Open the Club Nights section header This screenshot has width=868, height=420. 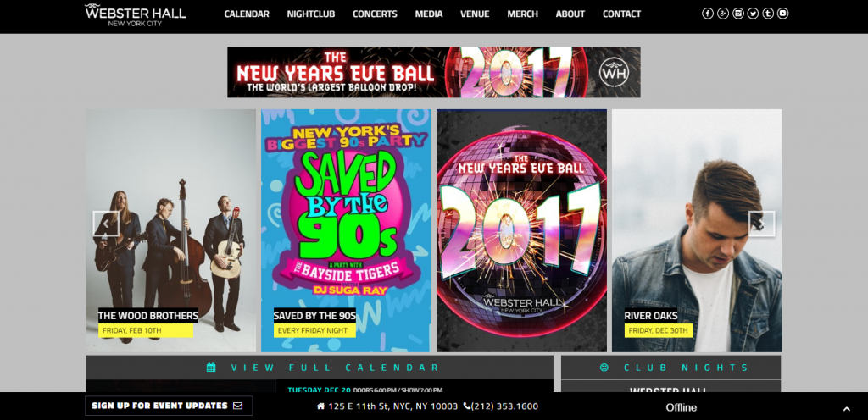[x=674, y=367]
